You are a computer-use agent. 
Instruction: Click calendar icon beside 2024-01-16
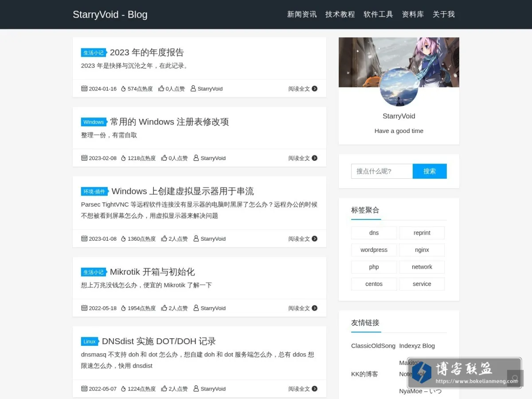pyautogui.click(x=84, y=89)
